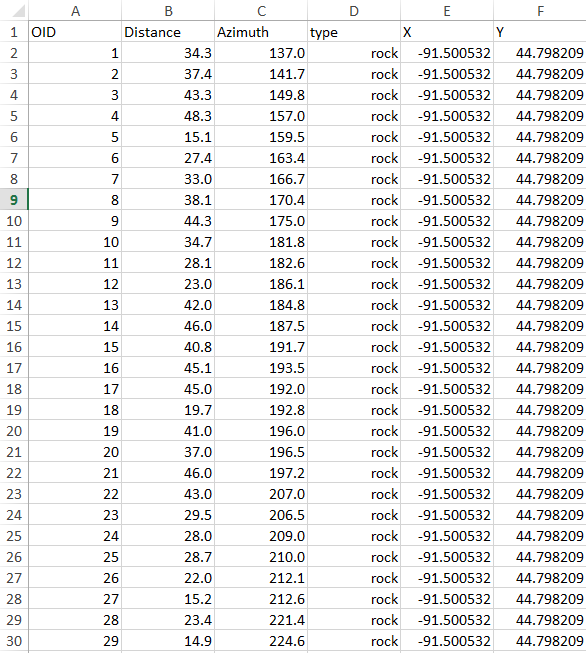Image resolution: width=586 pixels, height=653 pixels.
Task: Select row 30 header
Action: [14, 641]
